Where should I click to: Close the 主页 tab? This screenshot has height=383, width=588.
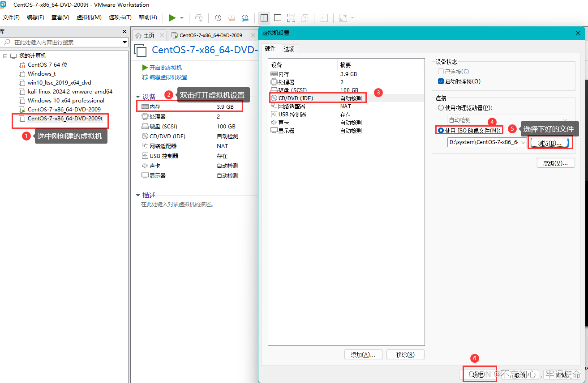(x=161, y=35)
